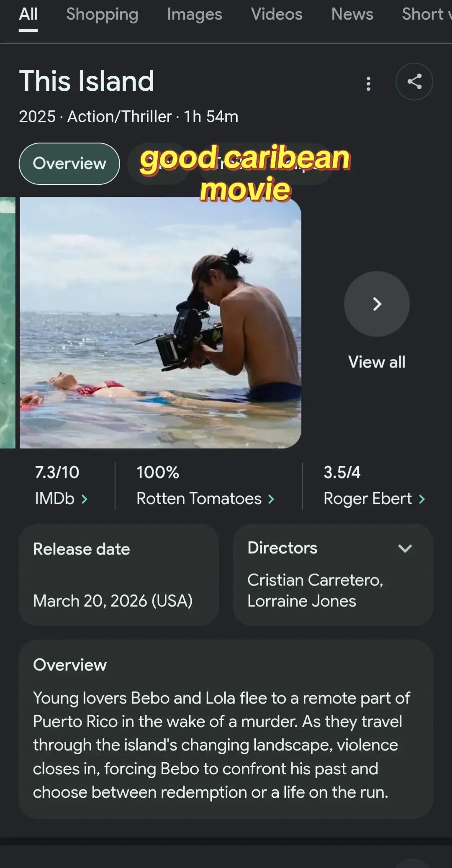Switch to the Shopping tab
This screenshot has width=452, height=868.
[102, 14]
